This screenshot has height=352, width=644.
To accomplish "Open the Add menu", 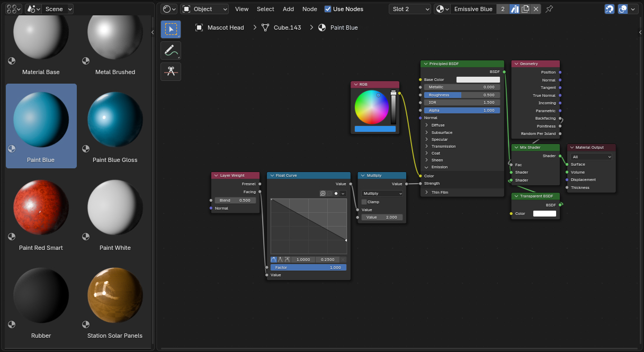I will (288, 9).
